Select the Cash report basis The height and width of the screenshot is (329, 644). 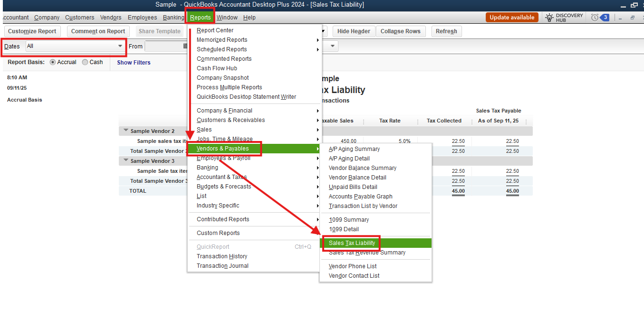(85, 62)
